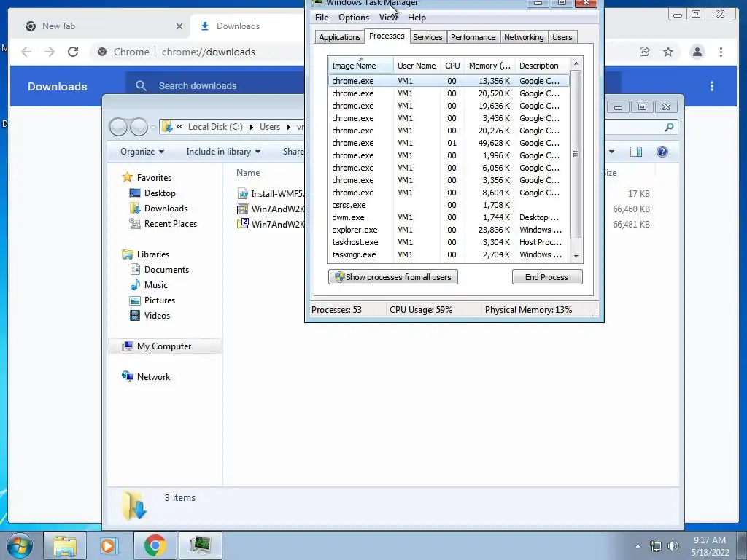
Task: Launch Windows Media Player taskbar icon
Action: pos(109,545)
